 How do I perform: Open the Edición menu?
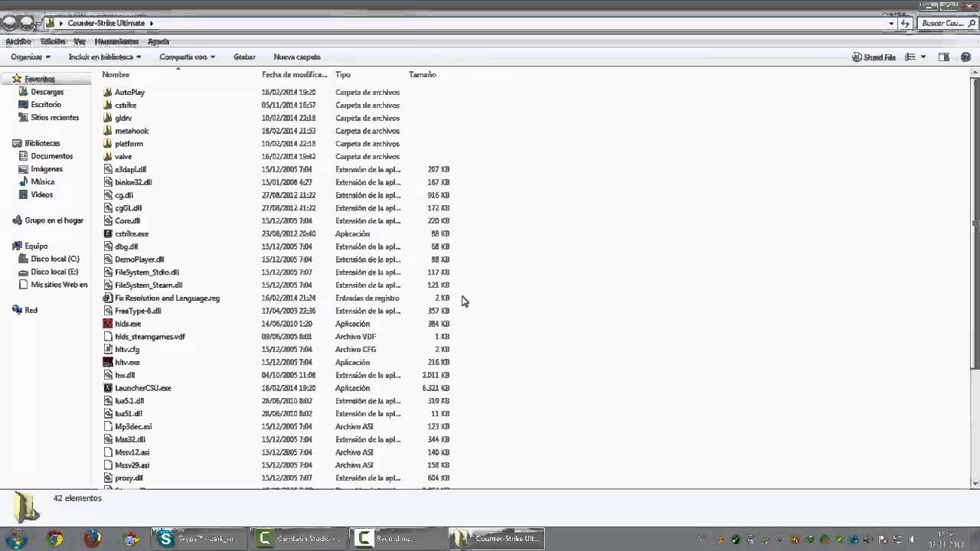point(53,41)
